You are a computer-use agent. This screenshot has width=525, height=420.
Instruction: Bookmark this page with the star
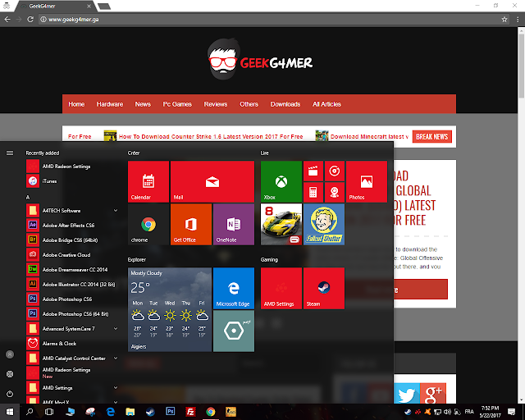click(504, 20)
